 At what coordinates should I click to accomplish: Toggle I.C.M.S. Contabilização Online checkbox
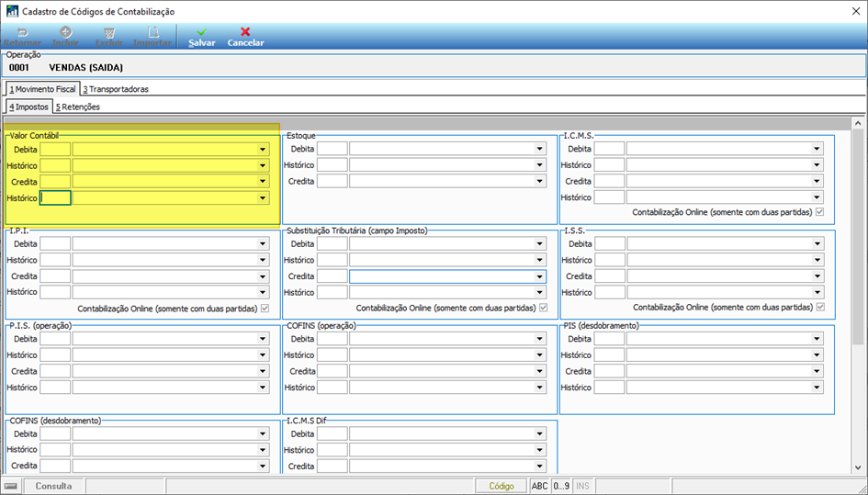(820, 212)
